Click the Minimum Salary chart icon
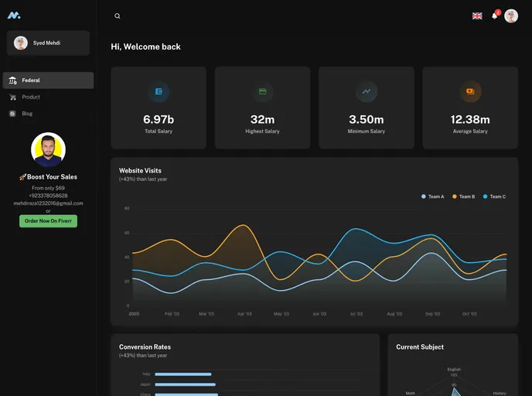The image size is (532, 396). 367,91
